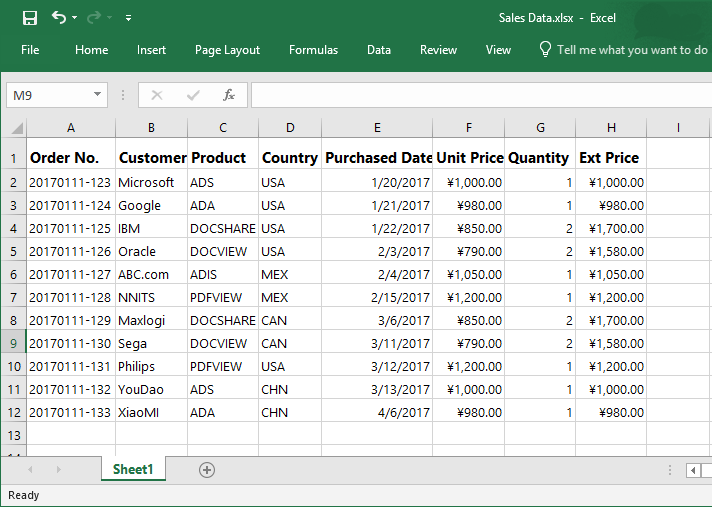Open the Formulas ribbon tab
This screenshot has height=507, width=712.
pyautogui.click(x=313, y=49)
